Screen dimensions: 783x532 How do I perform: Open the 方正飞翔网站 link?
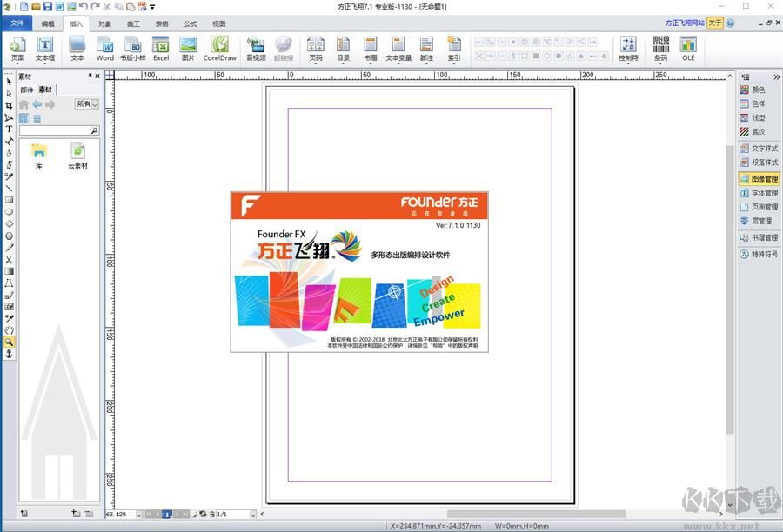tap(685, 23)
